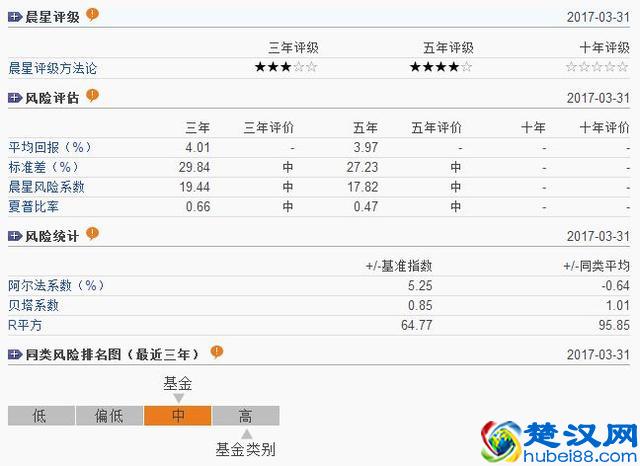Click the risk coefficient value 19.44
640x466 pixels.
click(195, 187)
